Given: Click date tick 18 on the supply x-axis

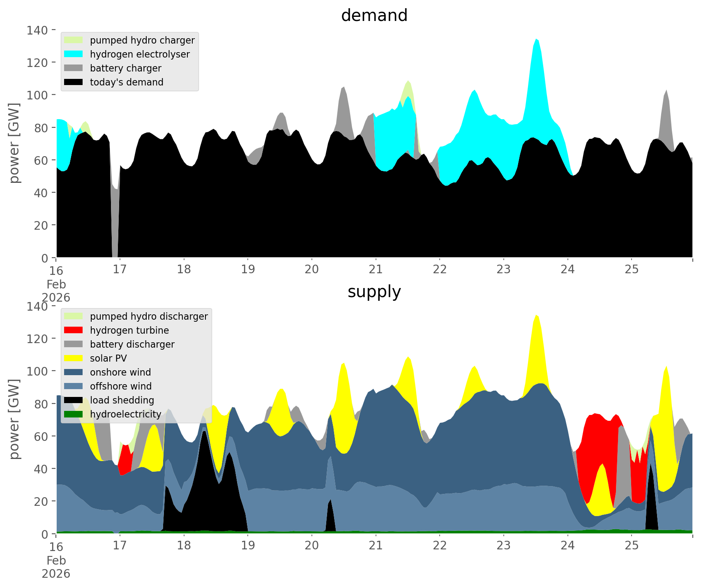Looking at the screenshot, I should coord(184,546).
